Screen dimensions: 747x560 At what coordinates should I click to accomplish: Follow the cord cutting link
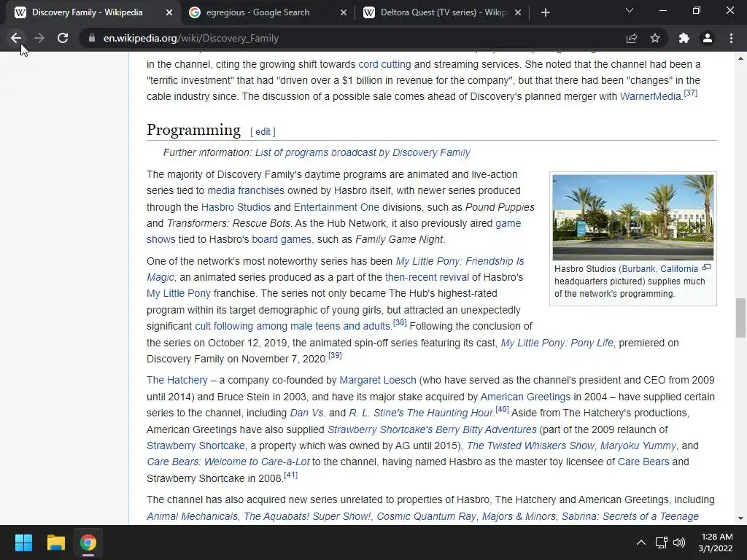click(384, 64)
